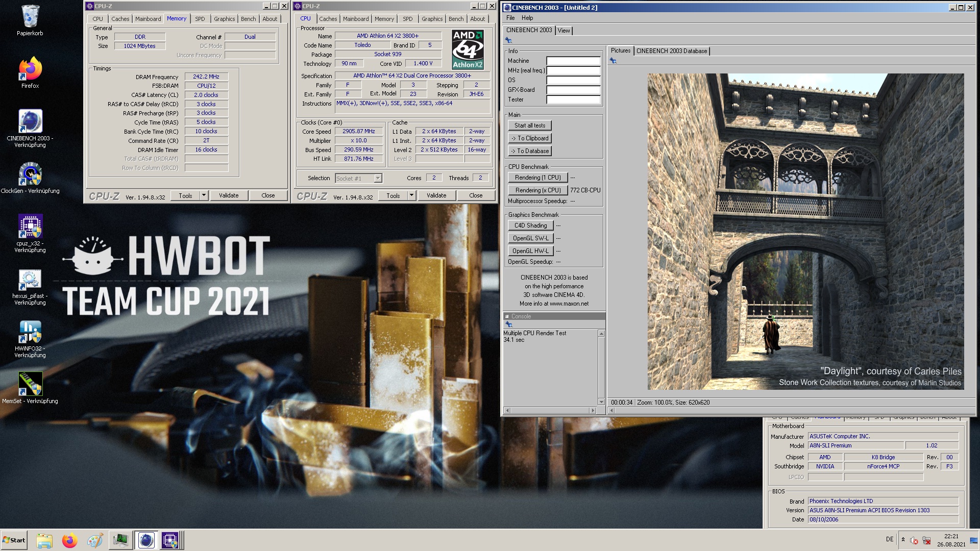This screenshot has height=551, width=980.
Task: Click the Firefox icon in the taskbar
Action: (x=69, y=540)
